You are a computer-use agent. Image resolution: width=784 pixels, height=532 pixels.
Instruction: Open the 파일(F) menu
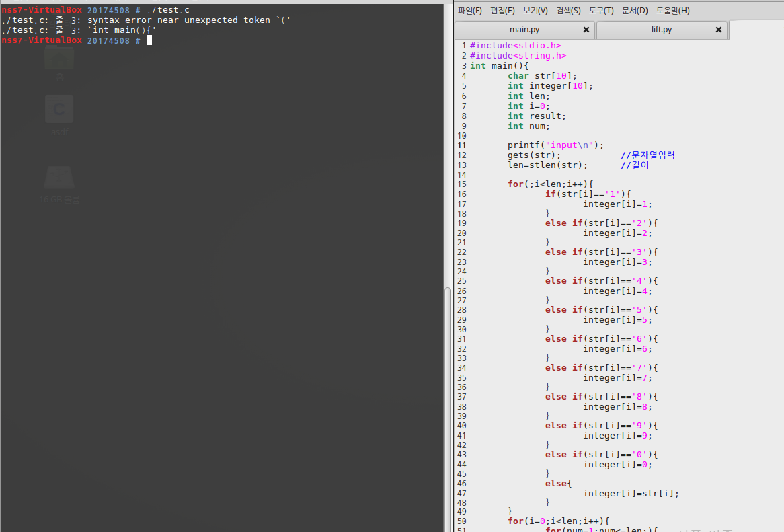click(x=469, y=11)
